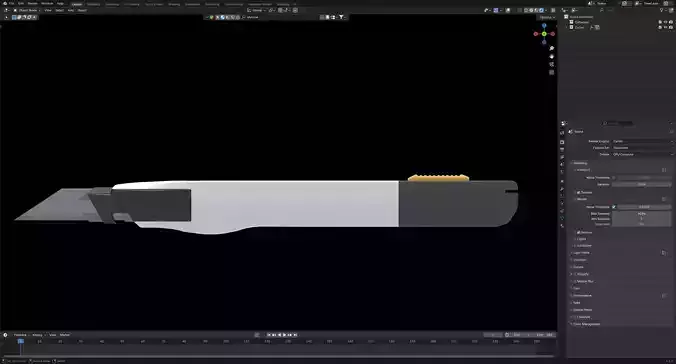Click the Render Noise Threshold value slider
676x364 pixels.
[644, 207]
